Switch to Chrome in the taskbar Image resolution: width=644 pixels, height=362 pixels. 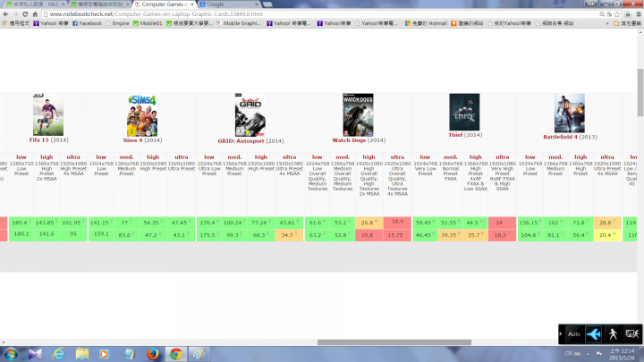[x=176, y=354]
